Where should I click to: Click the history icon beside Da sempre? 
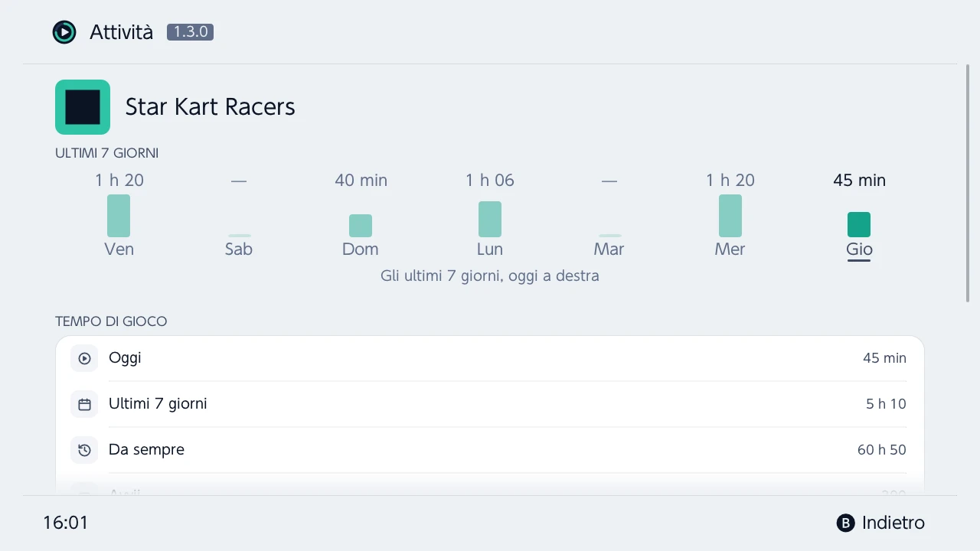84,450
